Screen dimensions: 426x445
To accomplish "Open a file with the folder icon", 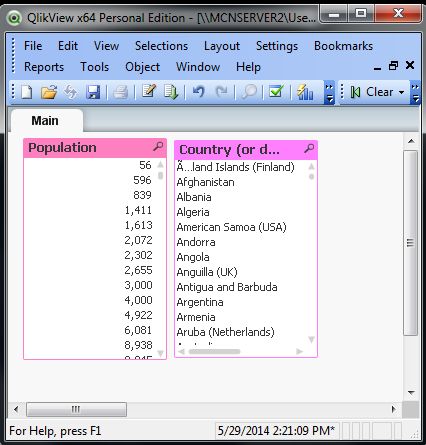I will point(49,92).
